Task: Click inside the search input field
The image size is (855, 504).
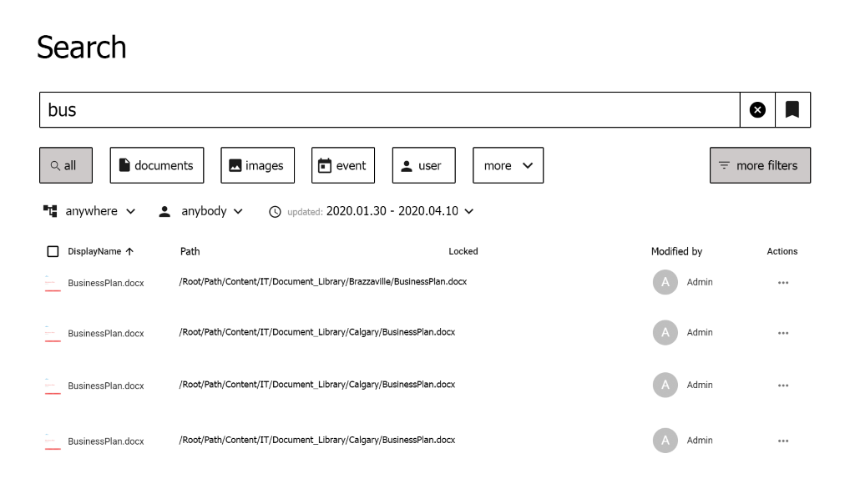Action: tap(334, 108)
